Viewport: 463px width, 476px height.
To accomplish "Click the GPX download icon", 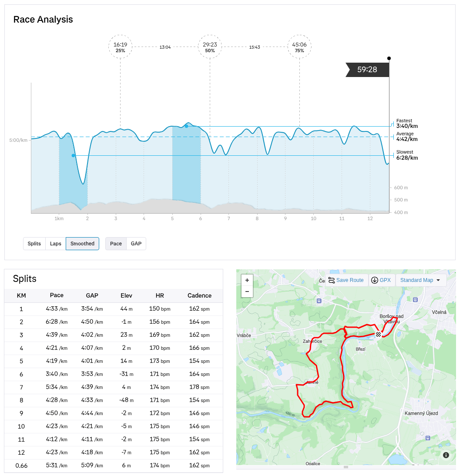I will tap(374, 280).
